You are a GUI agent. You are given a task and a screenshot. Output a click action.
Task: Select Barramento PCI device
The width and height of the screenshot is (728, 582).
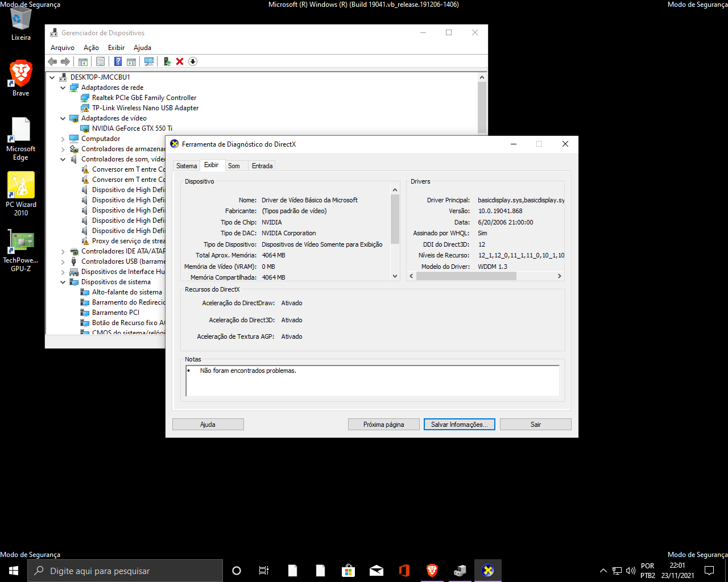(115, 313)
